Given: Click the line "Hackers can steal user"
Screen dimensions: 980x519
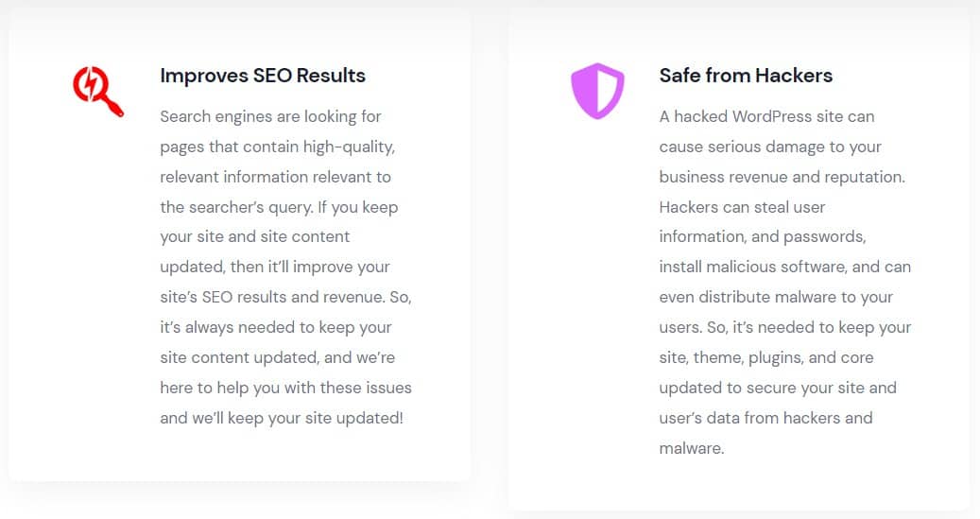Looking at the screenshot, I should 742,207.
